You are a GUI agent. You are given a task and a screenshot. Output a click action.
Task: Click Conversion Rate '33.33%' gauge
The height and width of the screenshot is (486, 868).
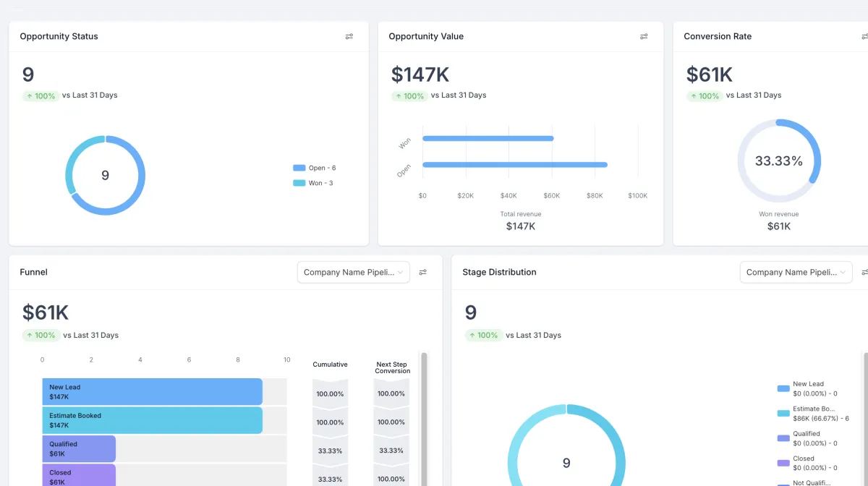click(x=779, y=161)
